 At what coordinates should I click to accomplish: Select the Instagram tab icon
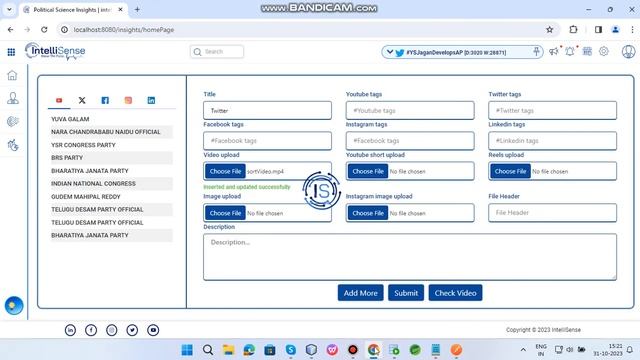coord(128,100)
